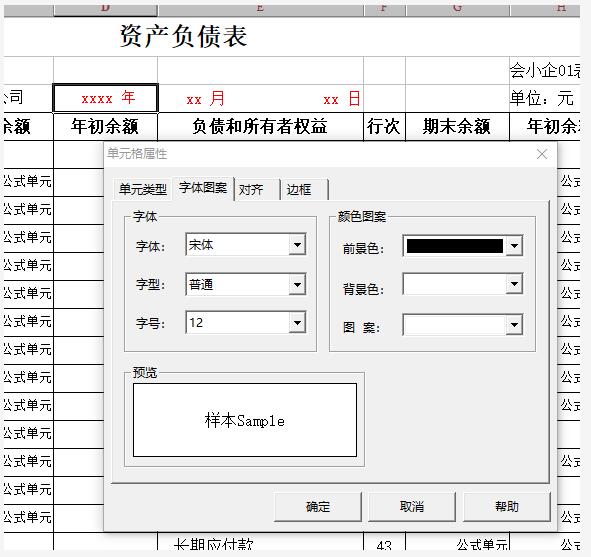
Task: Select the 字体图案 tab
Action: [203, 188]
